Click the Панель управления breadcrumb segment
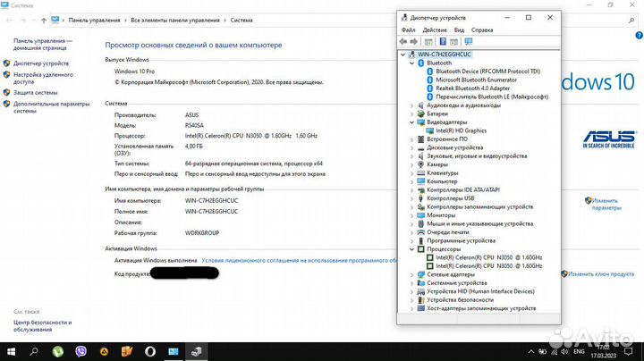 click(x=95, y=20)
